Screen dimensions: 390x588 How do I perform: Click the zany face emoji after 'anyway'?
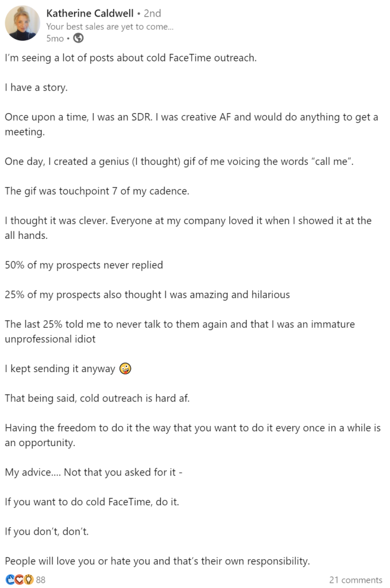point(125,369)
